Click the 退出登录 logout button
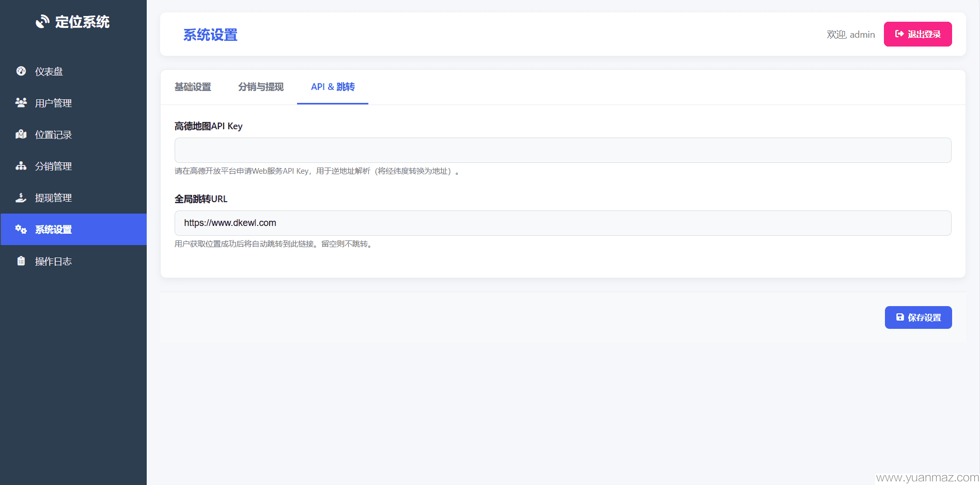The image size is (980, 485). click(917, 34)
